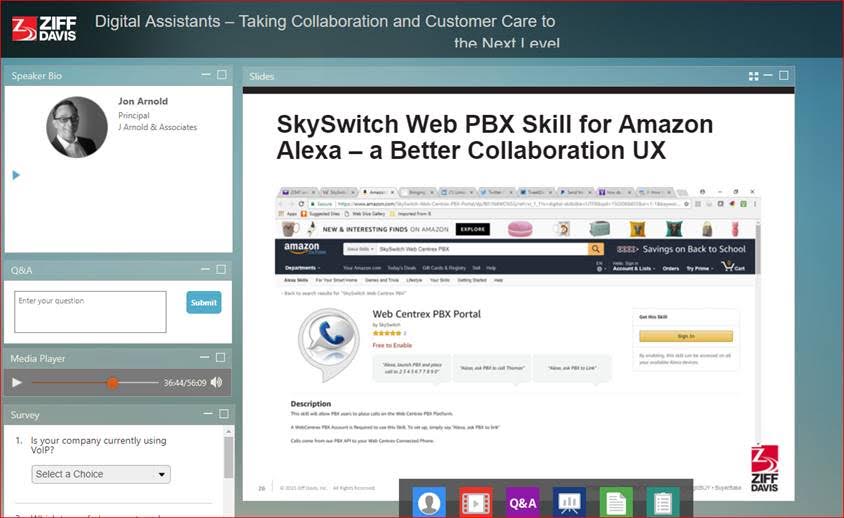Image resolution: width=844 pixels, height=518 pixels.
Task: Click Jon Arnold's speaker photo
Action: pos(77,127)
